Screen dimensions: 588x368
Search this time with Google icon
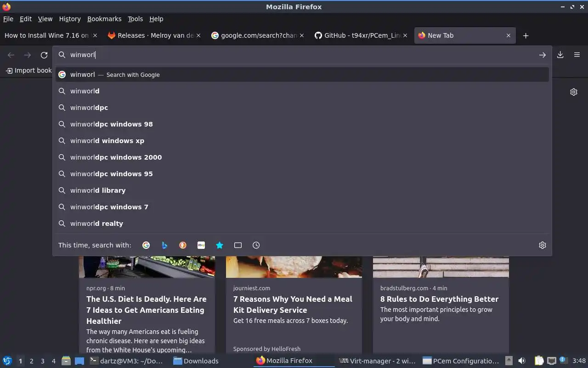[146, 245]
